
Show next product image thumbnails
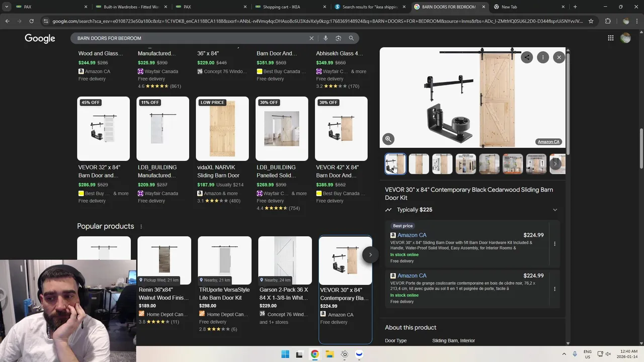(555, 163)
